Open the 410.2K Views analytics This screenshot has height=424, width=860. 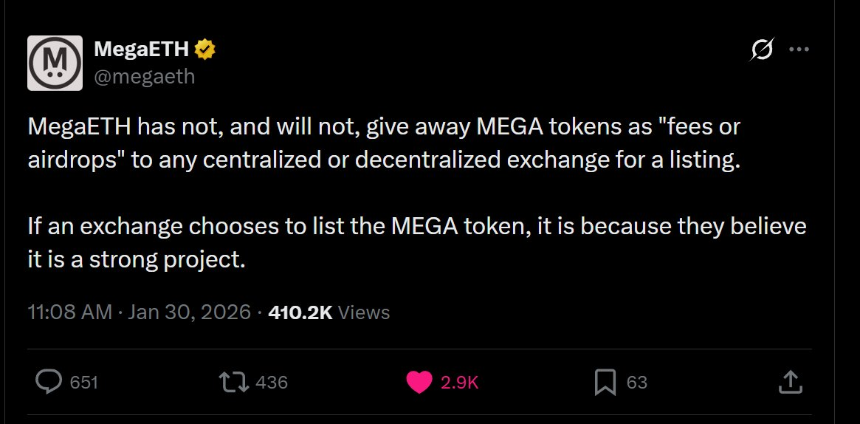point(328,312)
